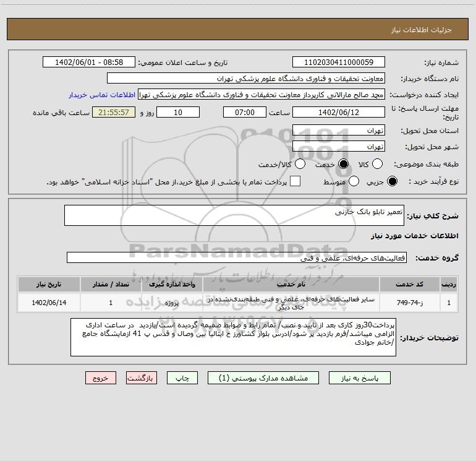Click the نام خدمت column header
This screenshot has width=476, height=461.
coord(291,285)
